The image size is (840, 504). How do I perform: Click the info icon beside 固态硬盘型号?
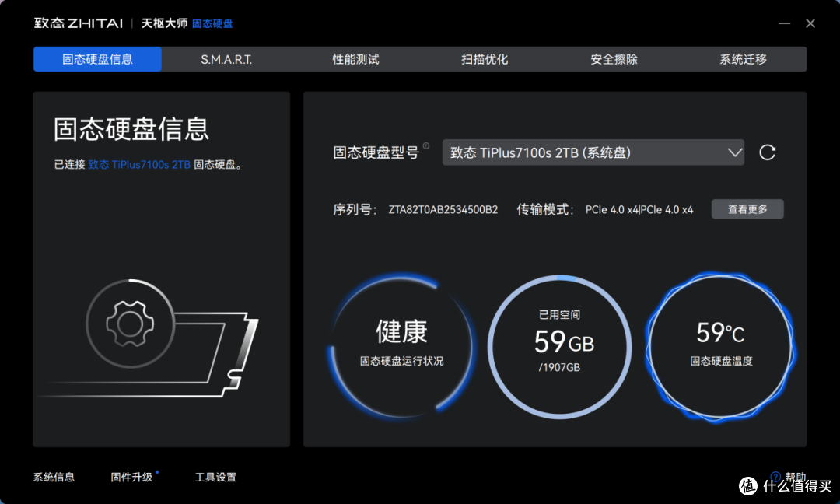[426, 145]
